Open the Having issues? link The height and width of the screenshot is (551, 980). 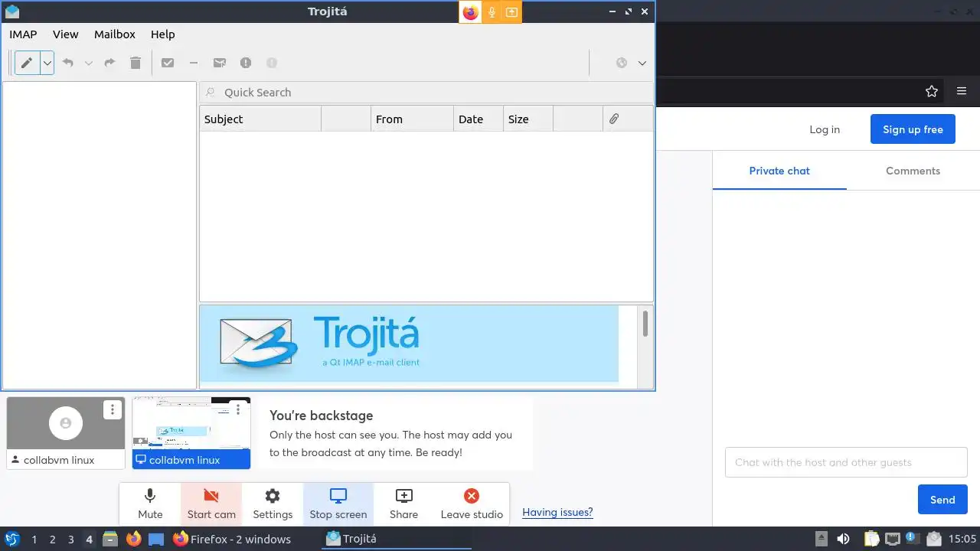tap(557, 512)
